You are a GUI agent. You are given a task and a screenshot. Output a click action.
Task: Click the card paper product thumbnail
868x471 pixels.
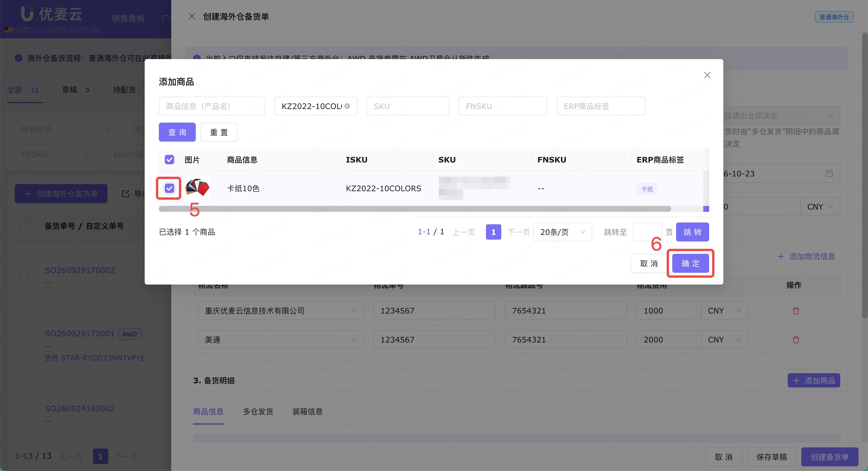pyautogui.click(x=197, y=188)
